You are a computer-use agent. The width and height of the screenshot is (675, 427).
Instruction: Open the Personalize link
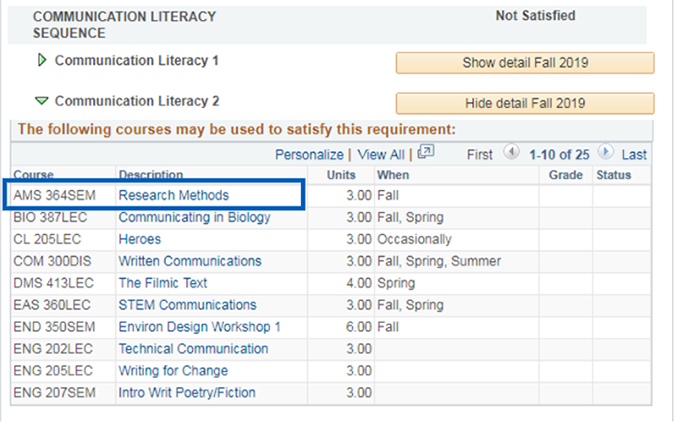[309, 155]
